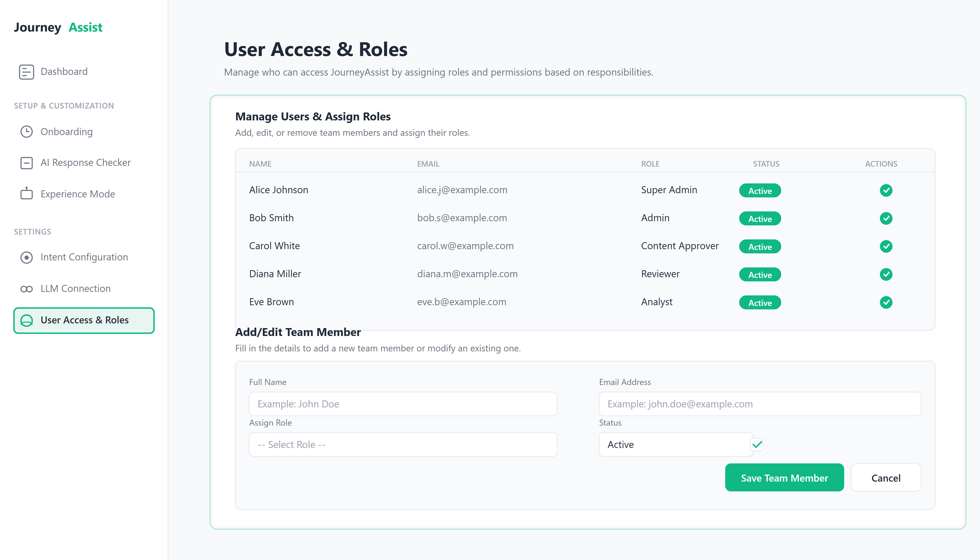Click Bob Smith's Active status badge
Image resolution: width=980 pixels, height=560 pixels.
point(760,218)
